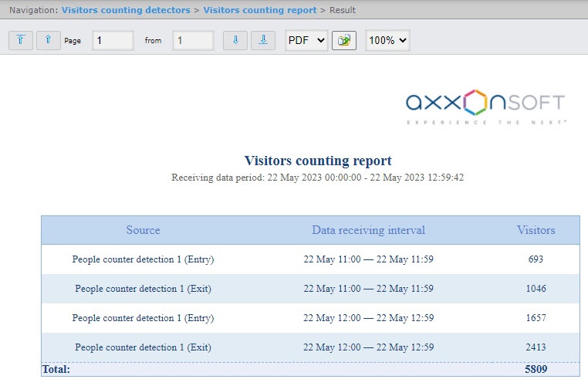Click the Source column header
588x386 pixels.
(143, 230)
